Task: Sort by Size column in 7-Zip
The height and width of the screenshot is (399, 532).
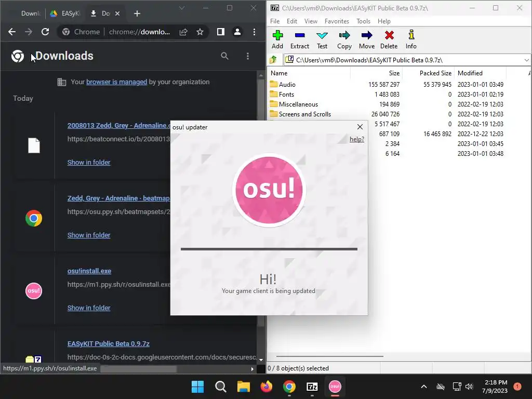Action: pos(376,73)
